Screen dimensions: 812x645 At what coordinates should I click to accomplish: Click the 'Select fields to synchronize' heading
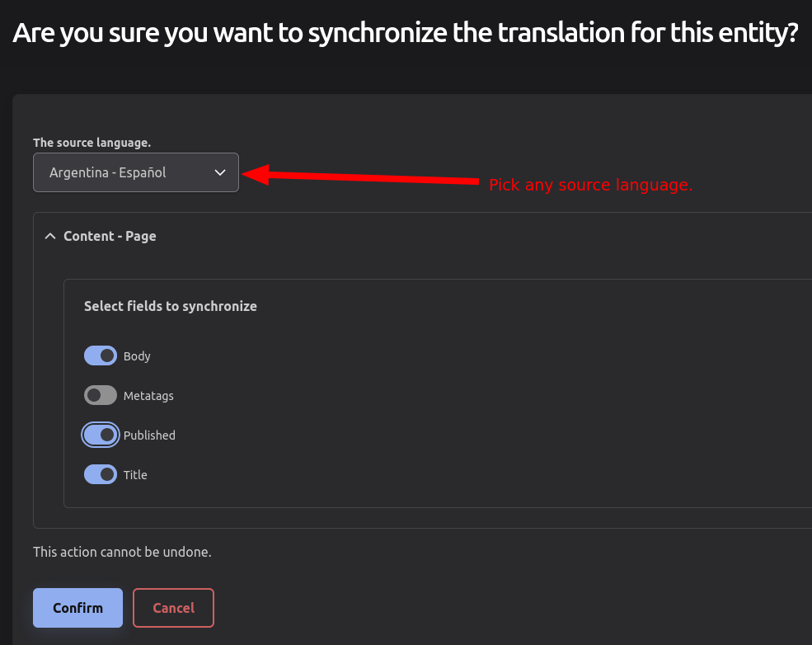(171, 306)
